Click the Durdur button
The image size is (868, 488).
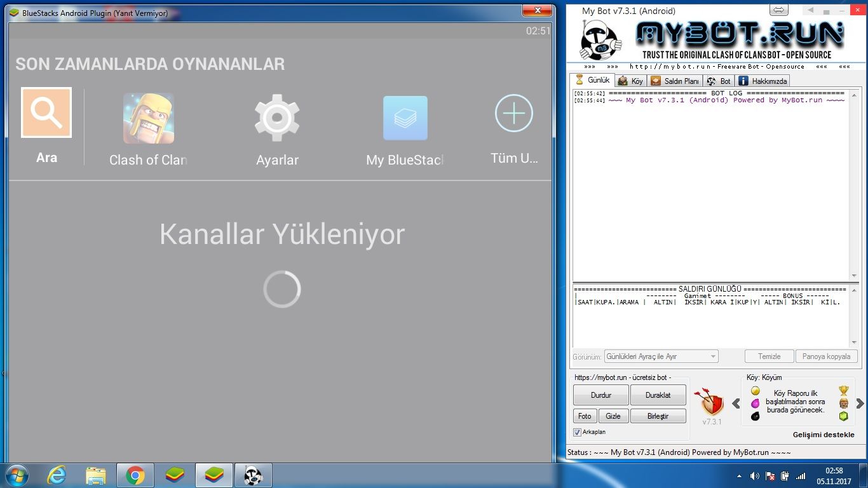pos(600,395)
